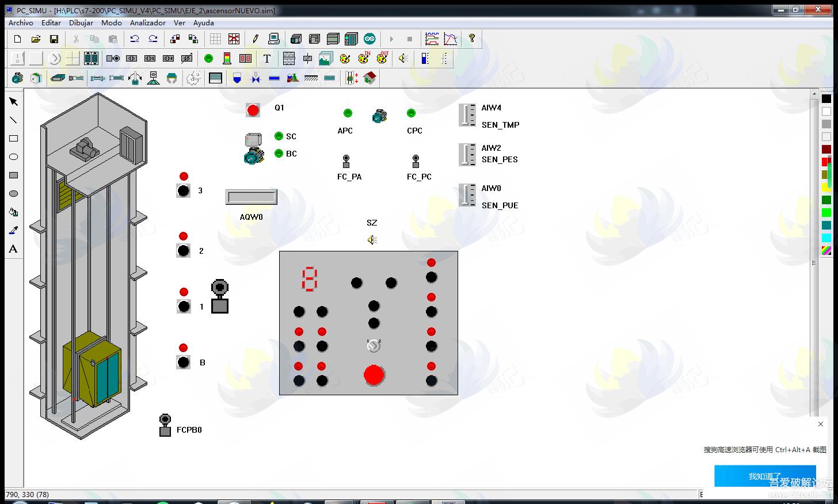
Task: Pick the hollow ellipse drawing tool
Action: [14, 157]
